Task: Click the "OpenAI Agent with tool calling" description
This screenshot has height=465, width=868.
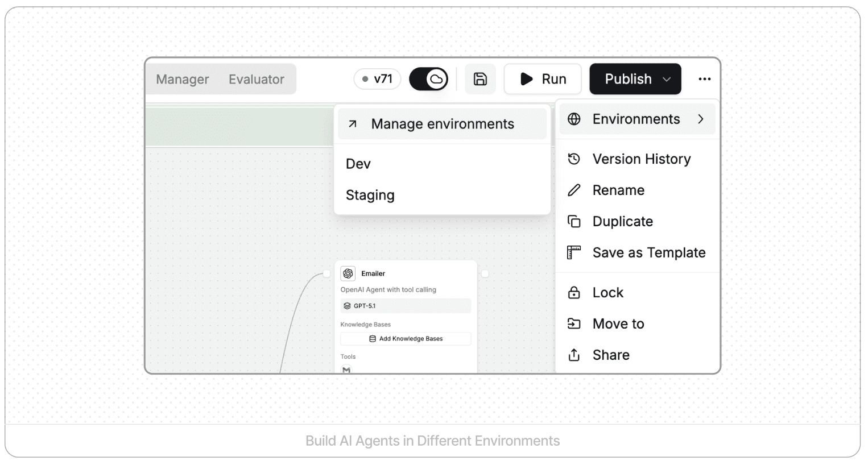Action: pyautogui.click(x=388, y=290)
